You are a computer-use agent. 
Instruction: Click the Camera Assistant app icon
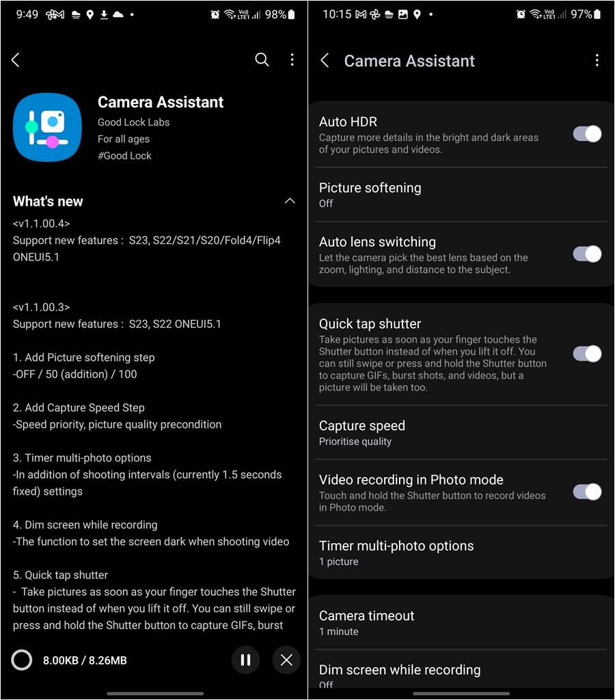point(47,127)
